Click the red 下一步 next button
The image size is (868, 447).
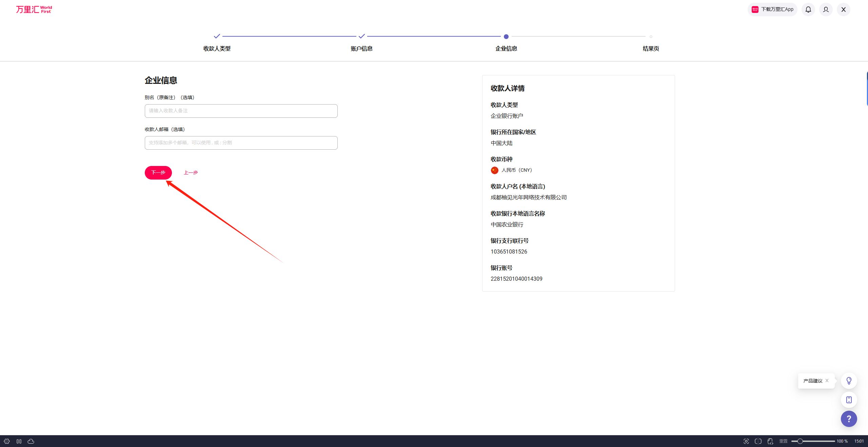(158, 173)
